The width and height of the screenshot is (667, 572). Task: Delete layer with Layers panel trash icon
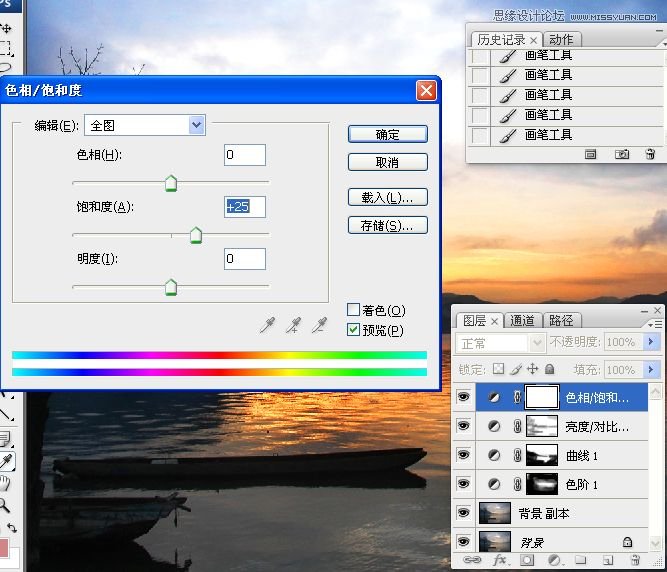tap(636, 560)
